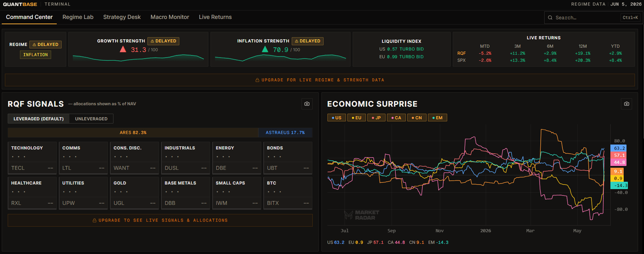
Task: Click RQF MTD return -5.2%
Action: 485,53
